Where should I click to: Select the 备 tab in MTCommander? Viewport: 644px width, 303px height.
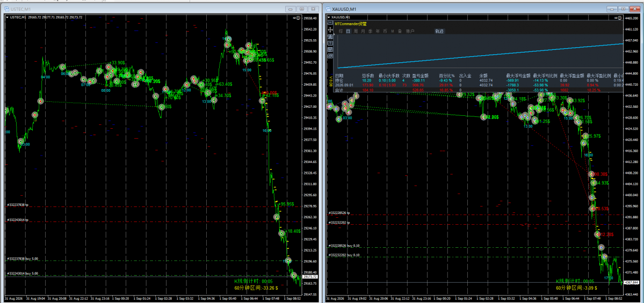(400, 31)
